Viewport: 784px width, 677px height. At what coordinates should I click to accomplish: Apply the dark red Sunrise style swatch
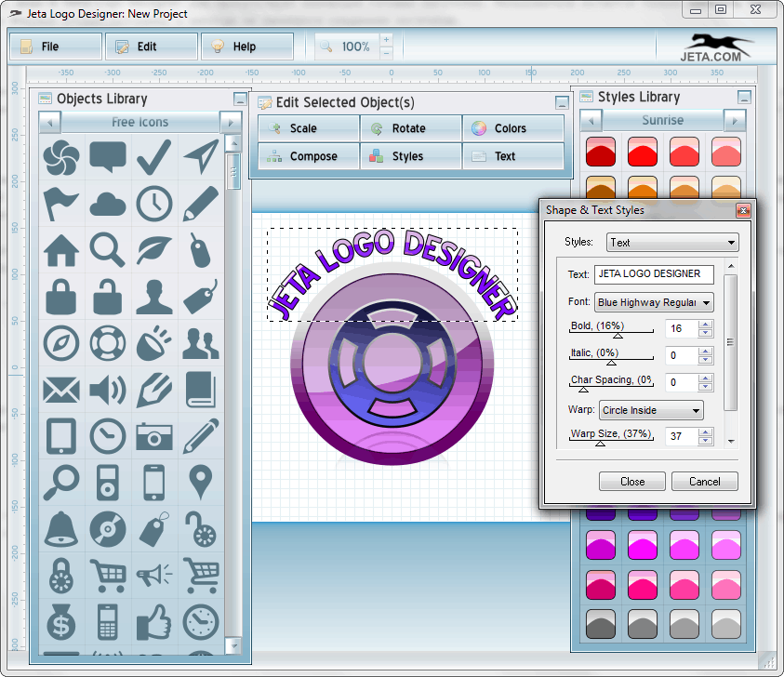click(601, 152)
